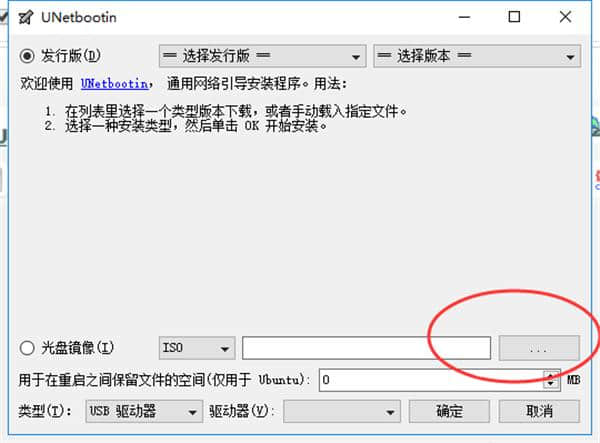Image resolution: width=600 pixels, height=443 pixels.
Task: Click the UNetbootin title bar text
Action: tap(79, 18)
